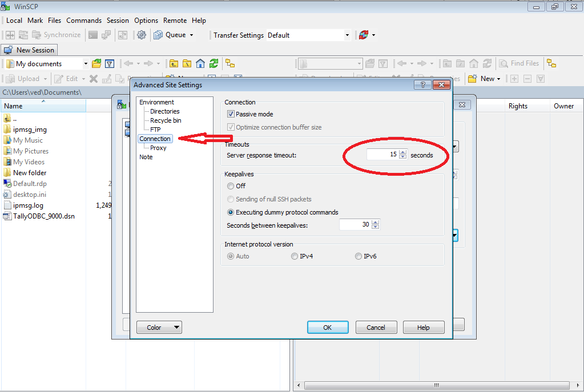The height and width of the screenshot is (392, 584).
Task: Go to local home directory icon
Action: tap(200, 64)
